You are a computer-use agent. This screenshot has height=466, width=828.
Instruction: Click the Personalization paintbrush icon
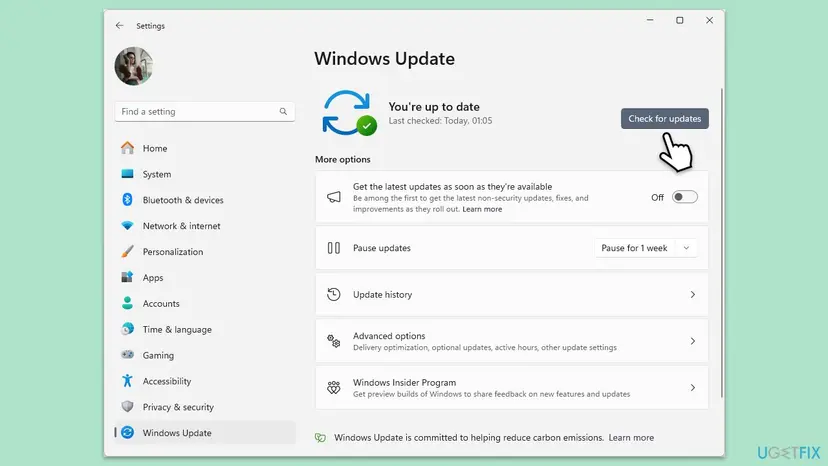(127, 251)
